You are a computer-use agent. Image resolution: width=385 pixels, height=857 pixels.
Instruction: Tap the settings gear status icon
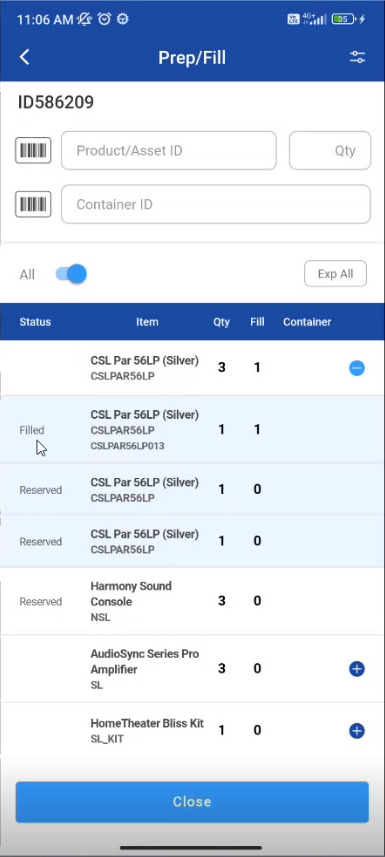(x=123, y=19)
